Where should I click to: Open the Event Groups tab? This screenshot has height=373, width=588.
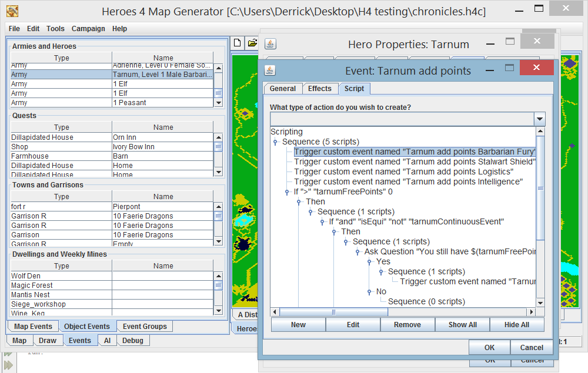coord(145,327)
